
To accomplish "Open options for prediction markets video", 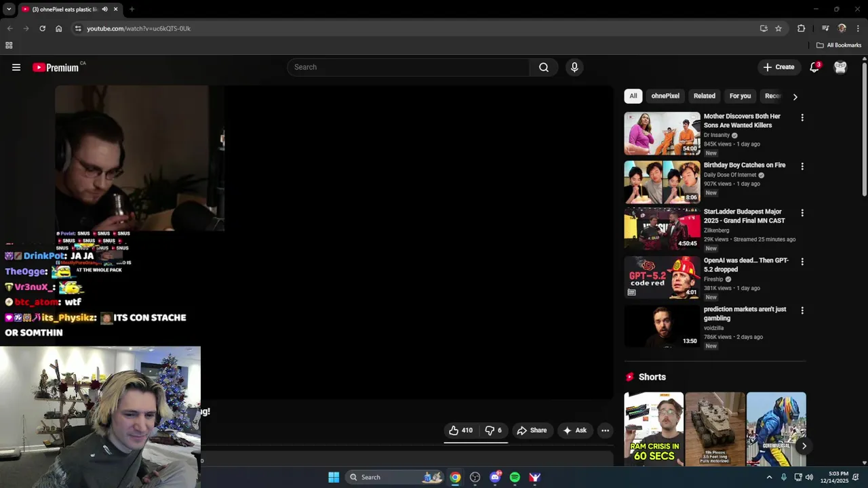I will point(802,310).
